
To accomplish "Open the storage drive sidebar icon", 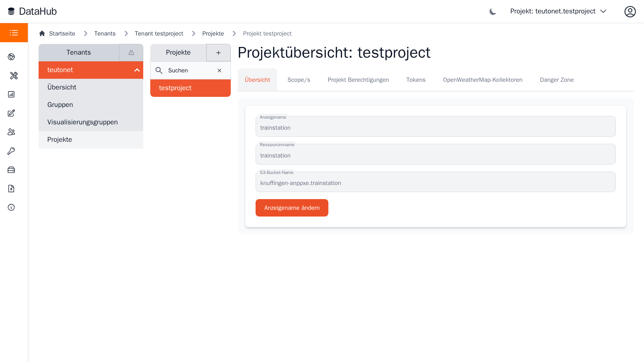I will click(x=11, y=170).
